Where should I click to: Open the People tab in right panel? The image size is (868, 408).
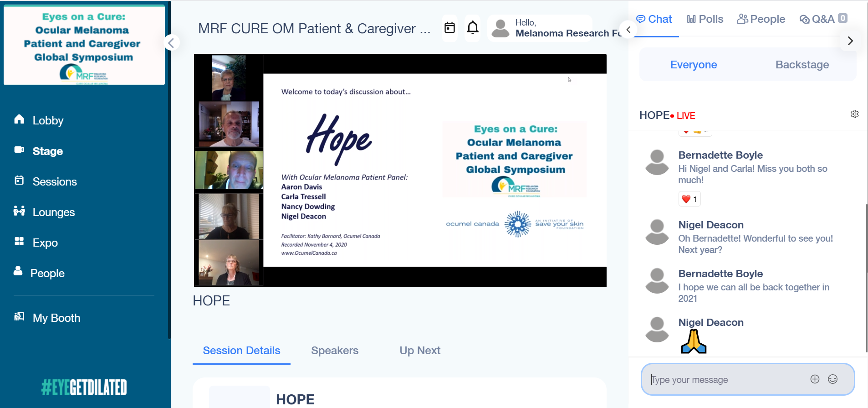point(761,19)
